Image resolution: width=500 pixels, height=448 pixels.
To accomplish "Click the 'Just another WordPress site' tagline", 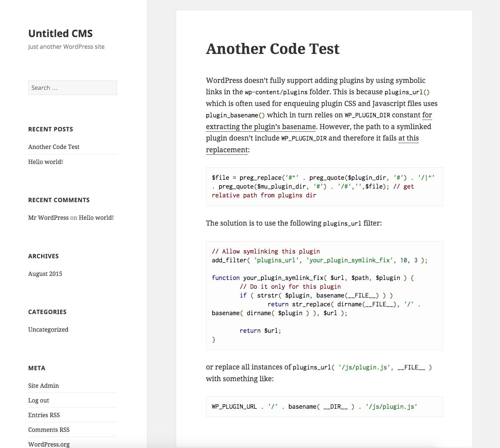I will pos(66,47).
